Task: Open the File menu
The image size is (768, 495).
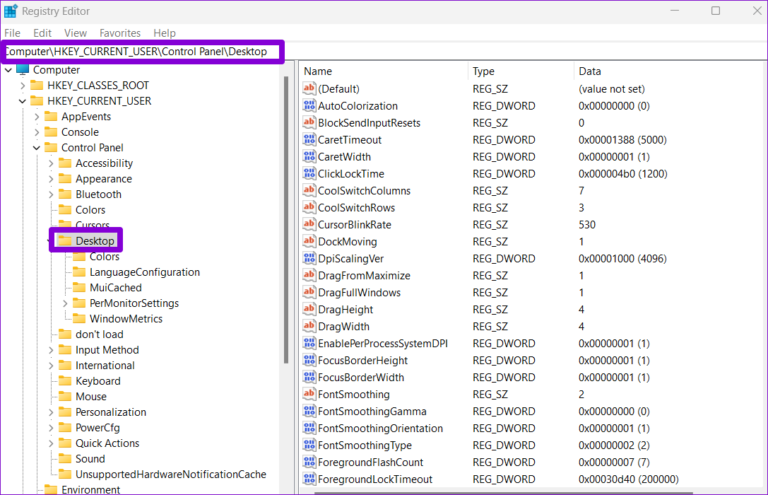Action: pos(12,33)
